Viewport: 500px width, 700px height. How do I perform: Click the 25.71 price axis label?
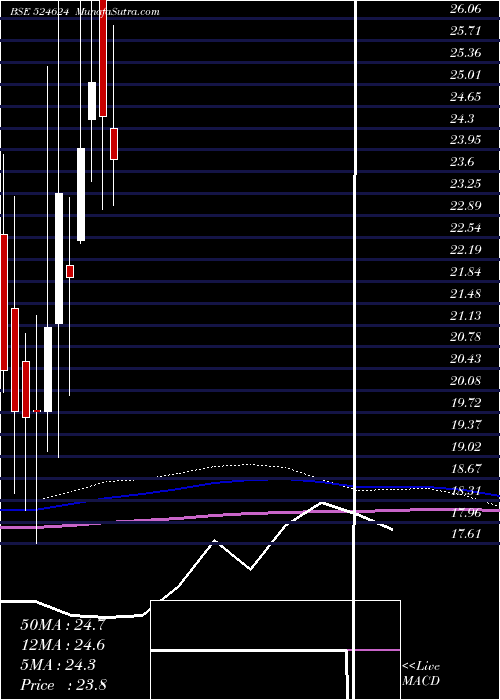(x=466, y=31)
